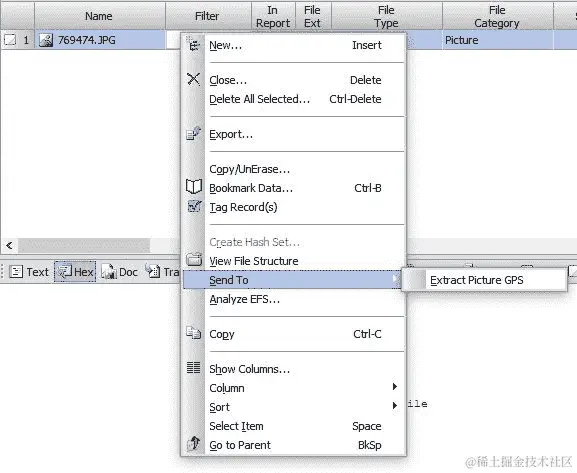This screenshot has width=577, height=473.
Task: Click the View File Structure folder icon
Action: click(x=194, y=260)
